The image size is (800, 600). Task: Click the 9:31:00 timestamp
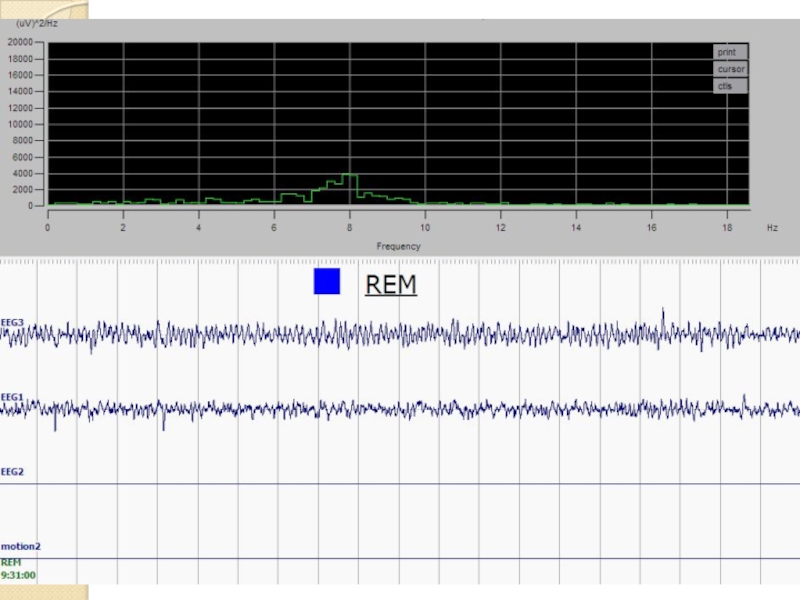[x=18, y=575]
